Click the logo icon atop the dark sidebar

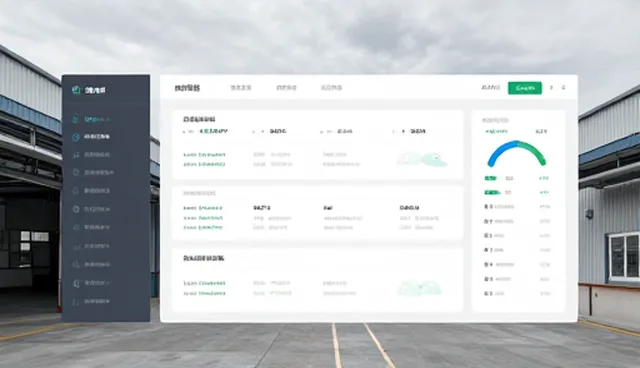pyautogui.click(x=76, y=90)
